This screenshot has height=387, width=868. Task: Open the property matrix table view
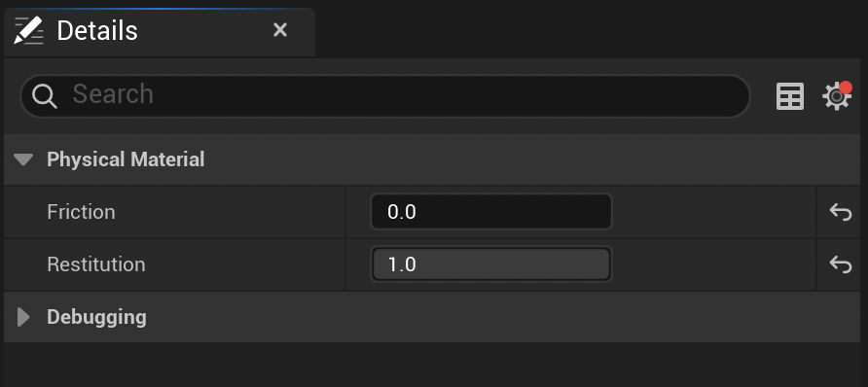(790, 96)
